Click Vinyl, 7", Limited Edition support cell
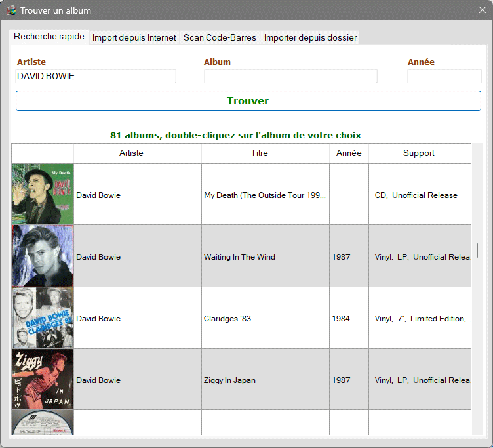Screen dimensions: 493x448 click(420, 319)
